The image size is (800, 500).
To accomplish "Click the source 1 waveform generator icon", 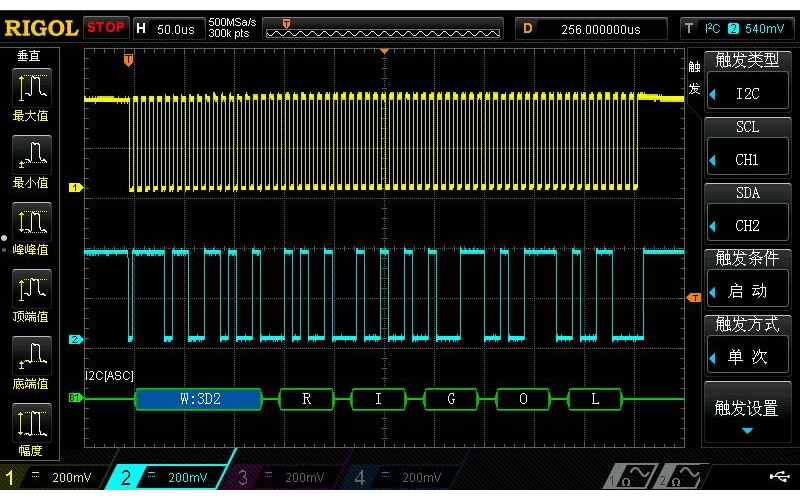I will click(x=632, y=476).
